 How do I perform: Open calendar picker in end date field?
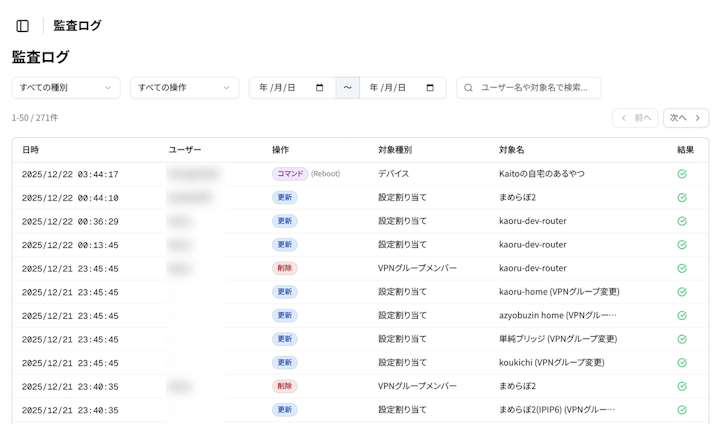[430, 88]
